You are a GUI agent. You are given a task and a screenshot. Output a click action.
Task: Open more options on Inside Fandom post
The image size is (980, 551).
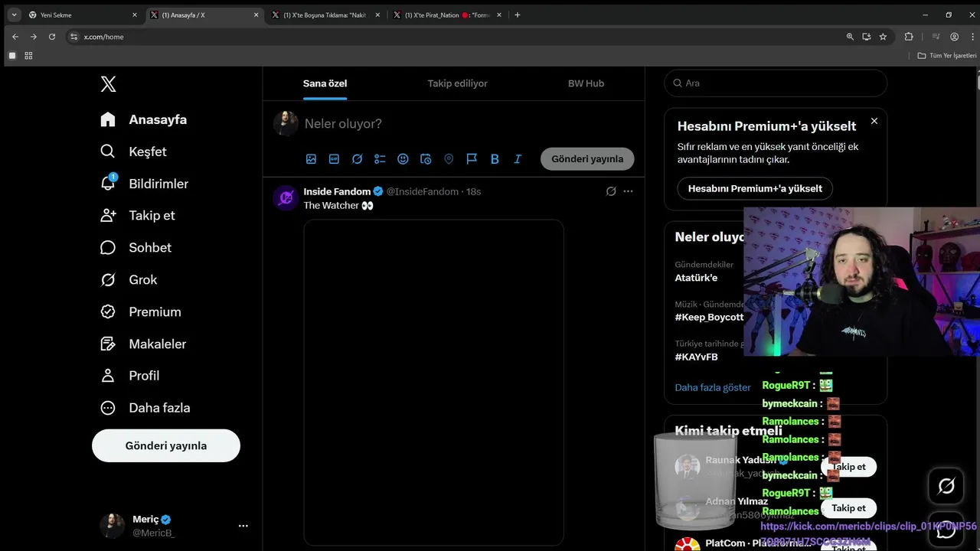click(x=629, y=191)
